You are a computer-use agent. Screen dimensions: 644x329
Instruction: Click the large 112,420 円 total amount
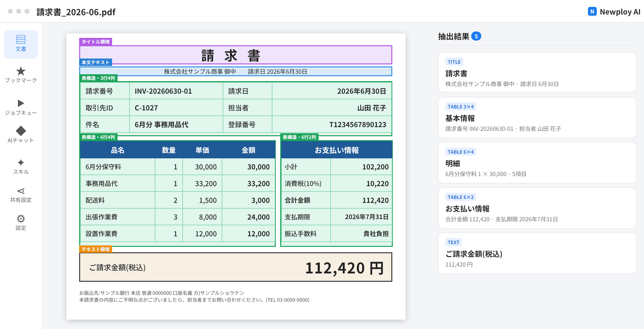click(345, 268)
